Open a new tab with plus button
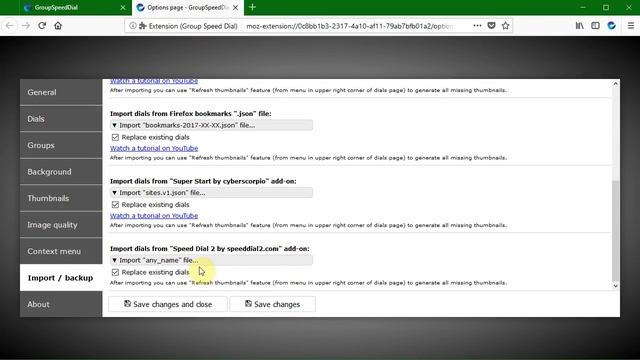The width and height of the screenshot is (640, 360). coord(252,7)
